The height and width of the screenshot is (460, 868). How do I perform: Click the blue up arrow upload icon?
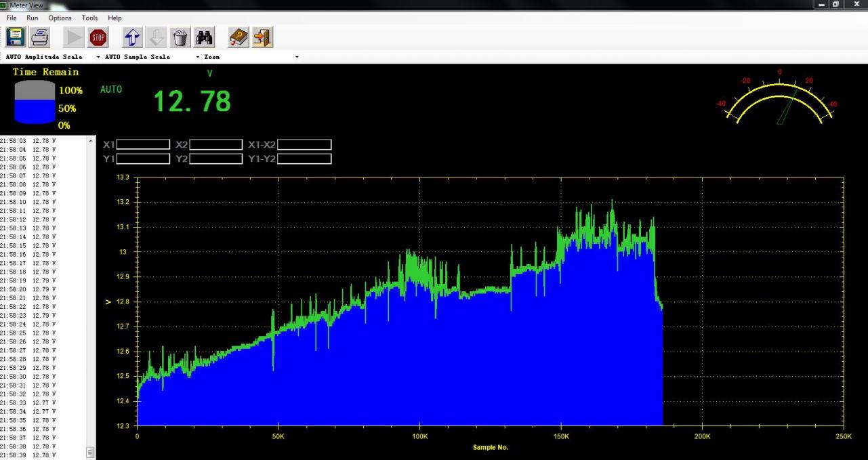point(133,37)
